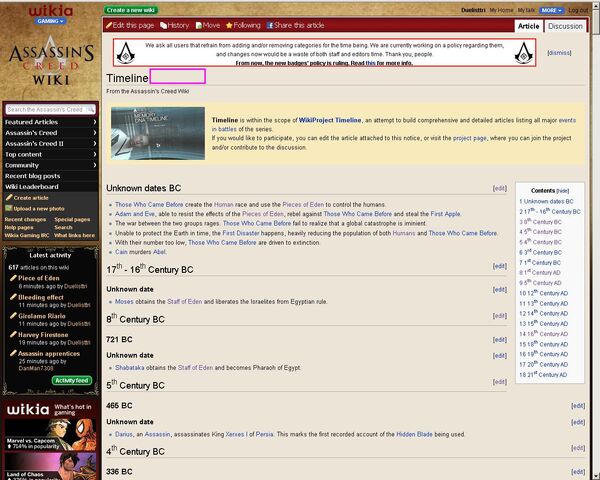Expand the Assassin's Creed II menu item

tap(51, 144)
